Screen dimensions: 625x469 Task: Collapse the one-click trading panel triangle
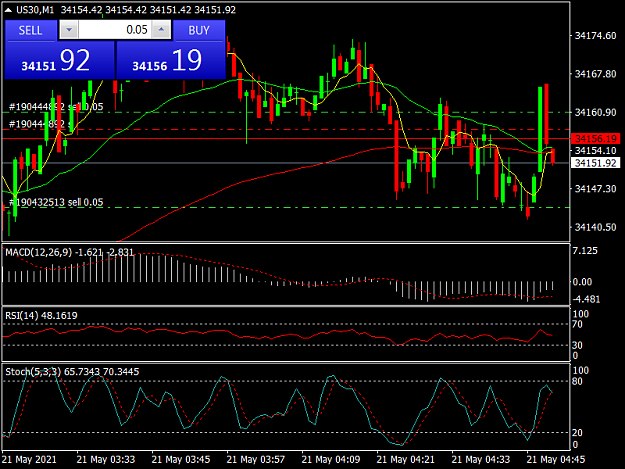point(8,10)
